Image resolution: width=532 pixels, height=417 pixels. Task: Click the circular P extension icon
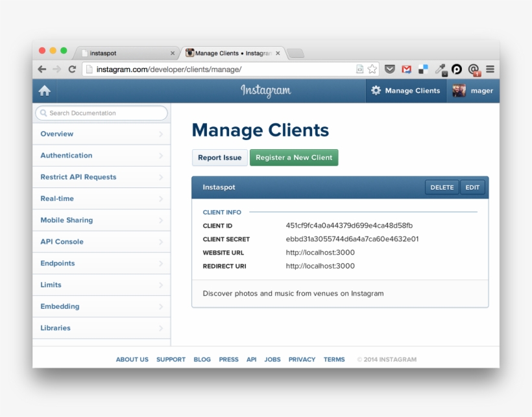(x=457, y=69)
